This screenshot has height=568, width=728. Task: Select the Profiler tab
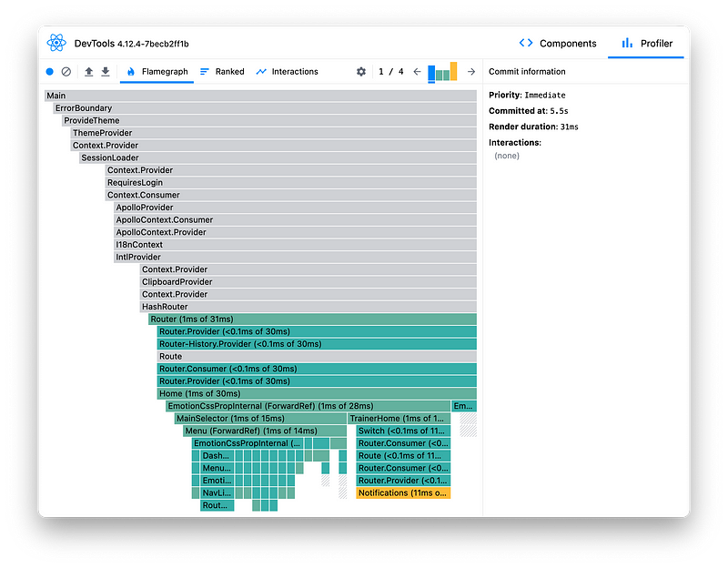tap(647, 43)
